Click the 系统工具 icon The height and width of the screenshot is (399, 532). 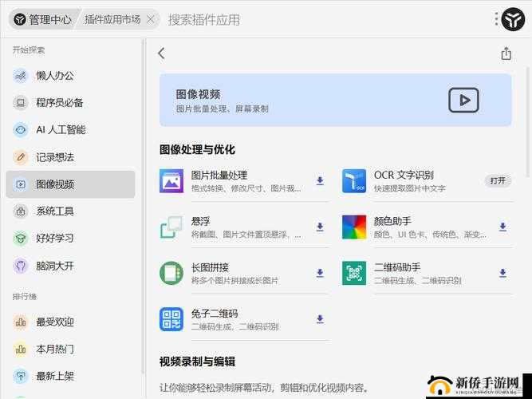21,211
